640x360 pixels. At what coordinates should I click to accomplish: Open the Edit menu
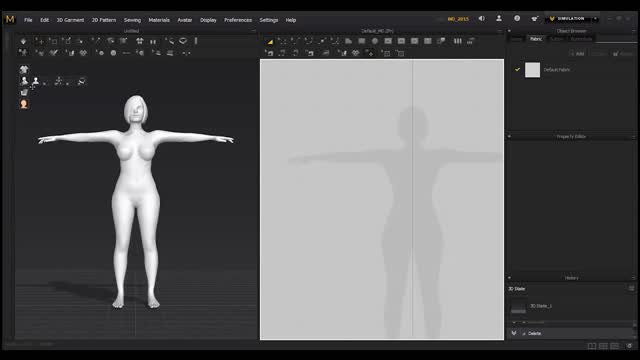pos(44,20)
